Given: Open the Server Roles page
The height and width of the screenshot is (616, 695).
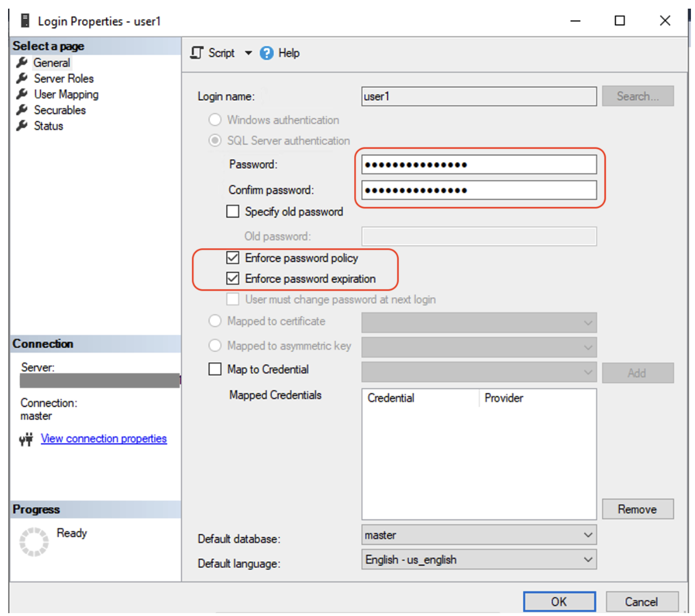Looking at the screenshot, I should (63, 78).
